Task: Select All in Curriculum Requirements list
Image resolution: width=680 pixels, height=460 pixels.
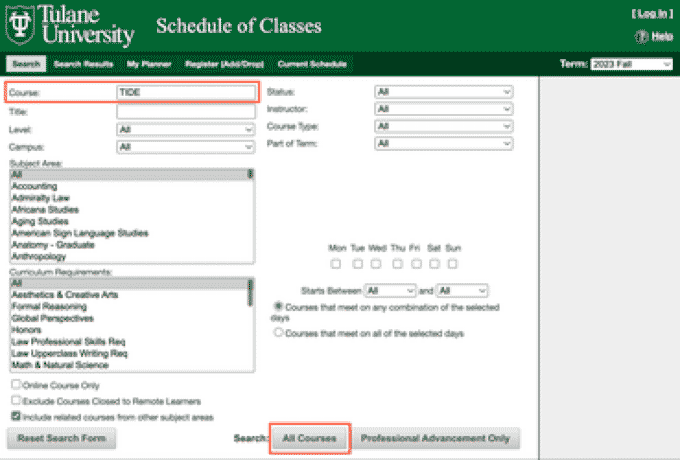Action: 129,283
